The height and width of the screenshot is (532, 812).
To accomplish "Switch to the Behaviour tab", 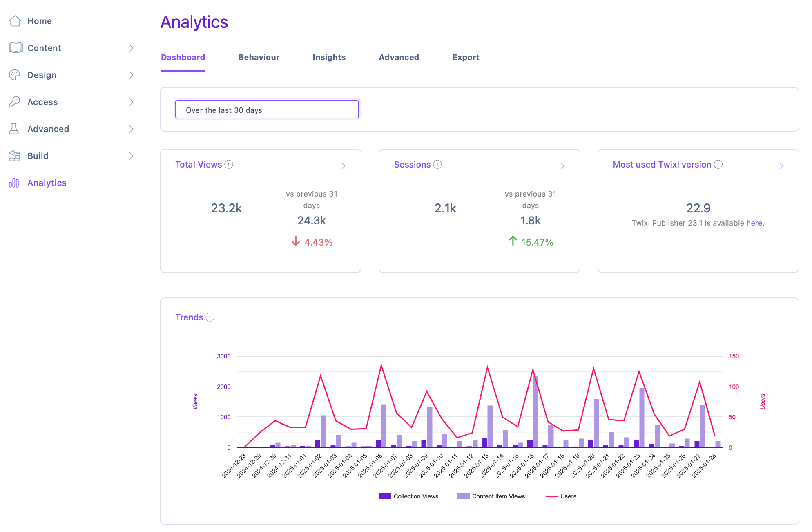I will (259, 57).
